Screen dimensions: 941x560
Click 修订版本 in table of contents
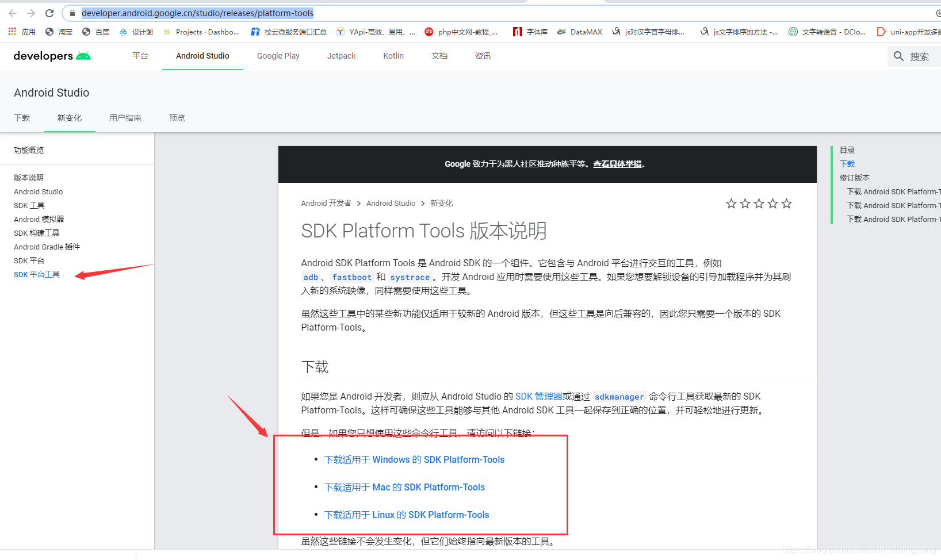coord(855,178)
